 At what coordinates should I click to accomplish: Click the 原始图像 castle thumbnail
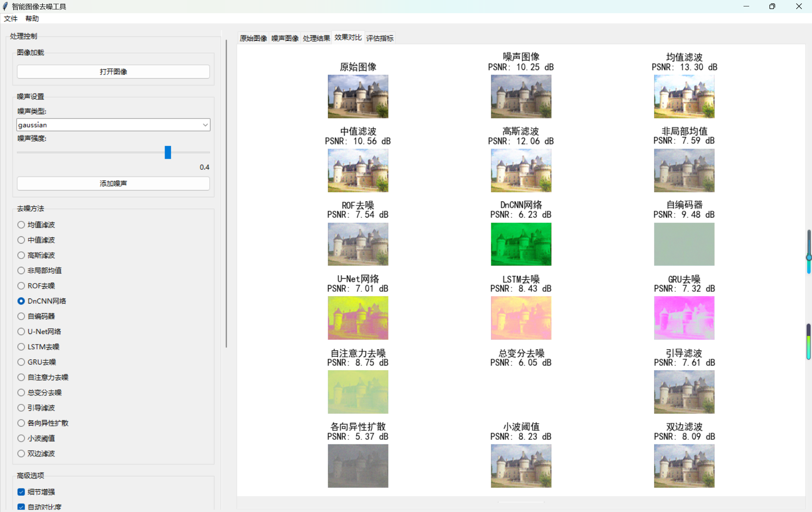[358, 96]
